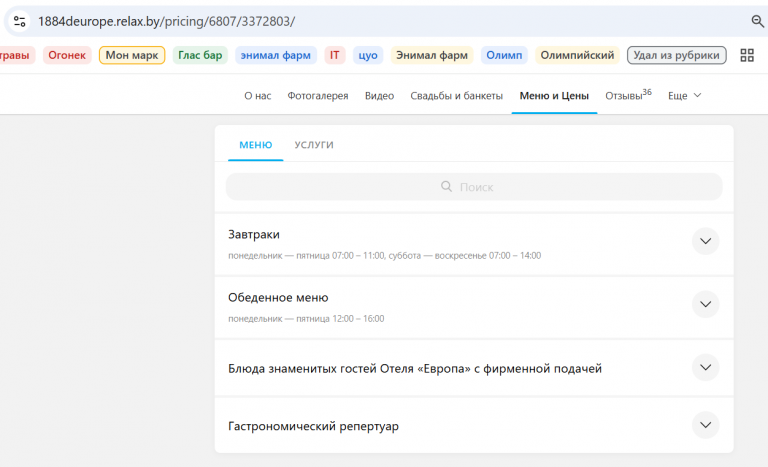Click Блюда знаменитых гостей Отеля «Европа» title
Screen dimensions: 768x467
[415, 369]
